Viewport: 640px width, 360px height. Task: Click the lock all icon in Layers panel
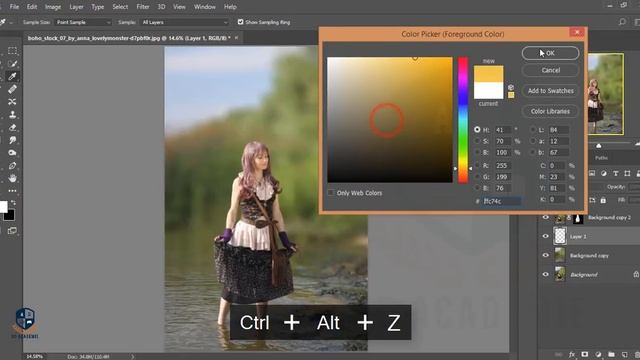tap(603, 200)
